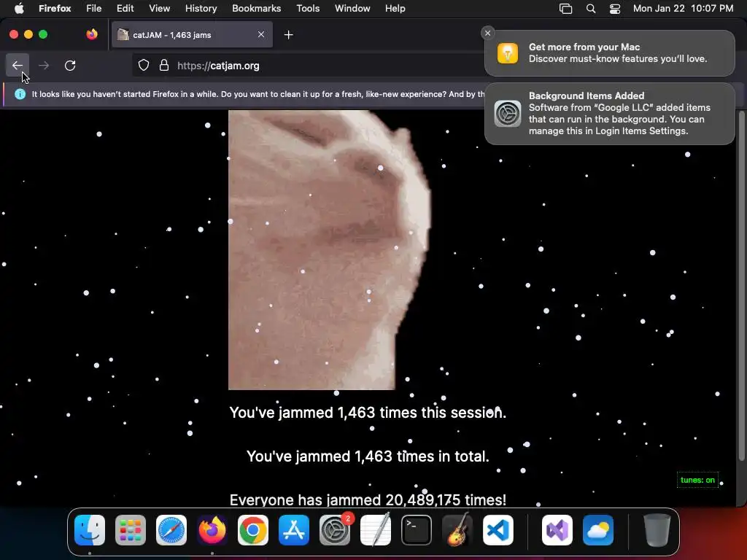
Task: Open the History menu
Action: (201, 8)
